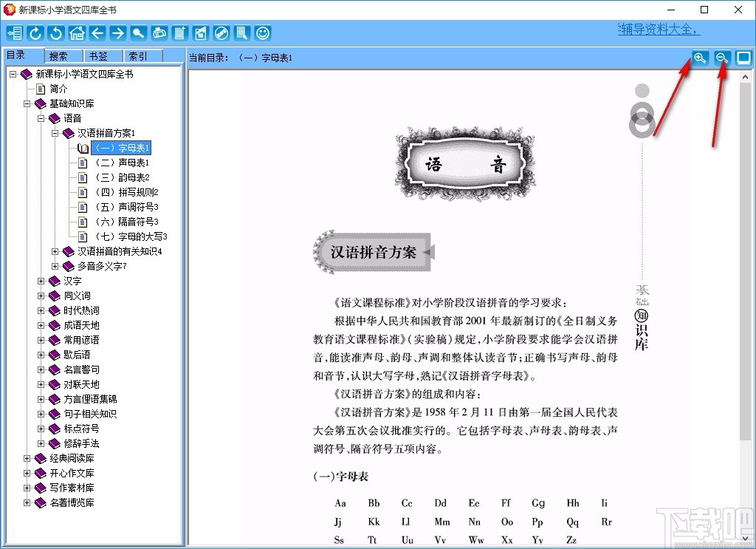756x549 pixels.
Task: Click the forward arrow navigation icon
Action: [x=117, y=33]
